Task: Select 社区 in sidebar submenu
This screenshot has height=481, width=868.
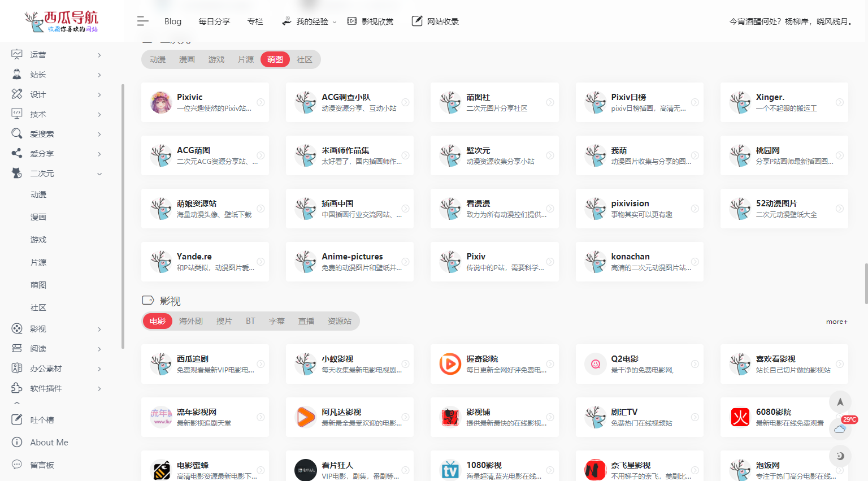Action: pyautogui.click(x=38, y=307)
